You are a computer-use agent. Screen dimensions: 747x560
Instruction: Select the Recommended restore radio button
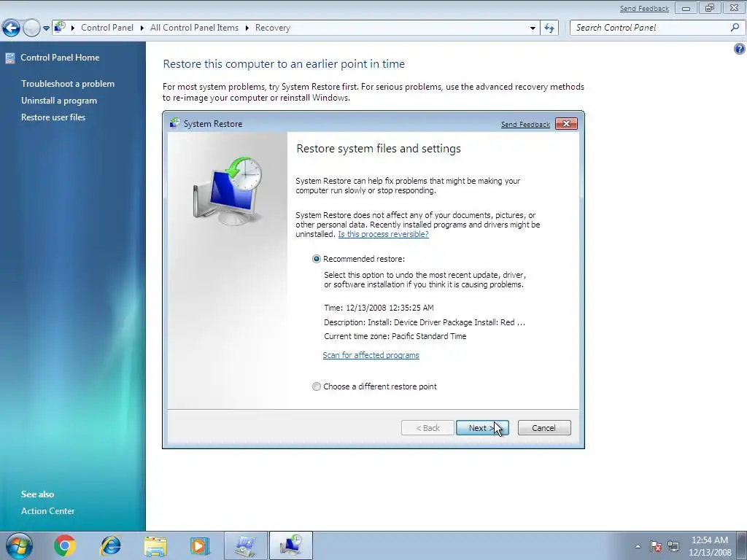pyautogui.click(x=317, y=259)
